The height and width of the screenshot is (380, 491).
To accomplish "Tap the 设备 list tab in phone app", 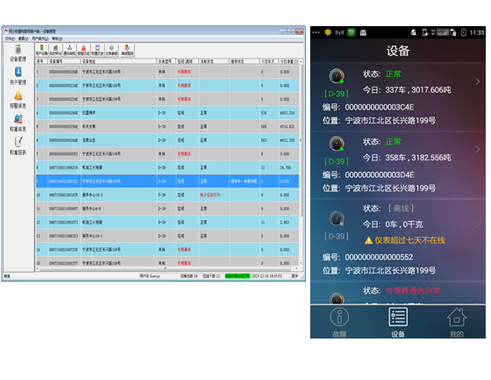I will [398, 322].
